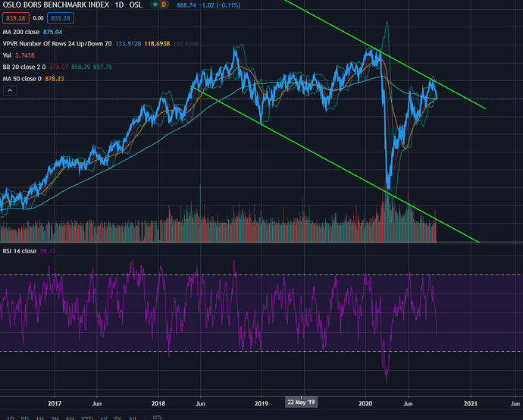Choose the 1M time range
Viewport: 523px width, 420px height.
39,418
